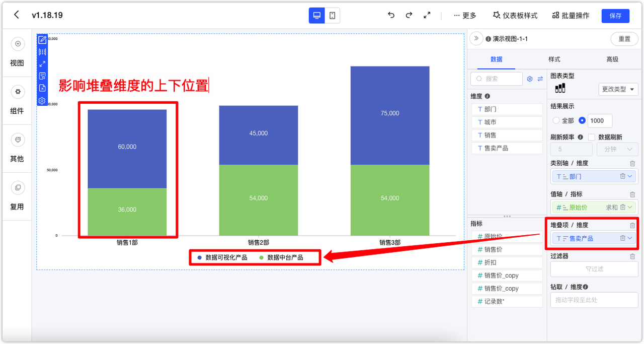The image size is (644, 344).
Task: Click the 钻取 drop field area
Action: 594,300
